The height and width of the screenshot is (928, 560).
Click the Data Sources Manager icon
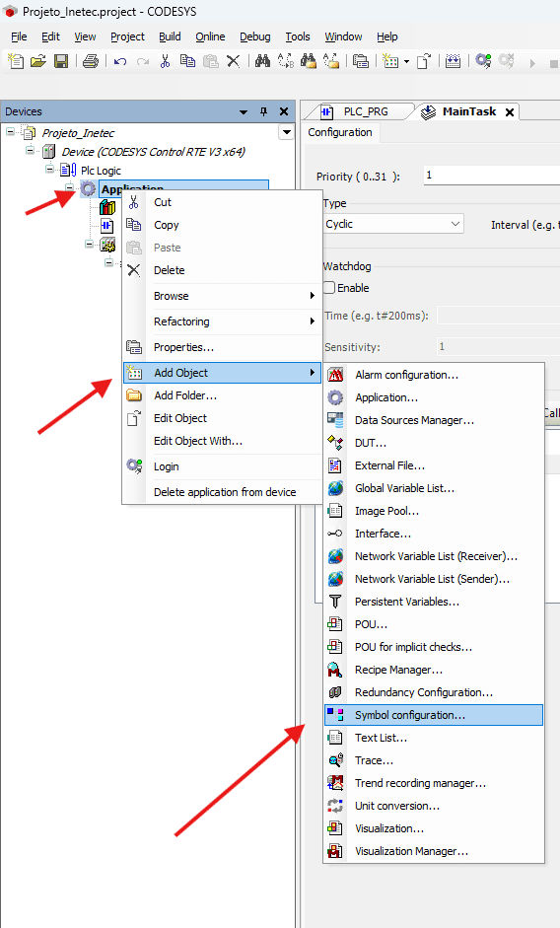[335, 420]
